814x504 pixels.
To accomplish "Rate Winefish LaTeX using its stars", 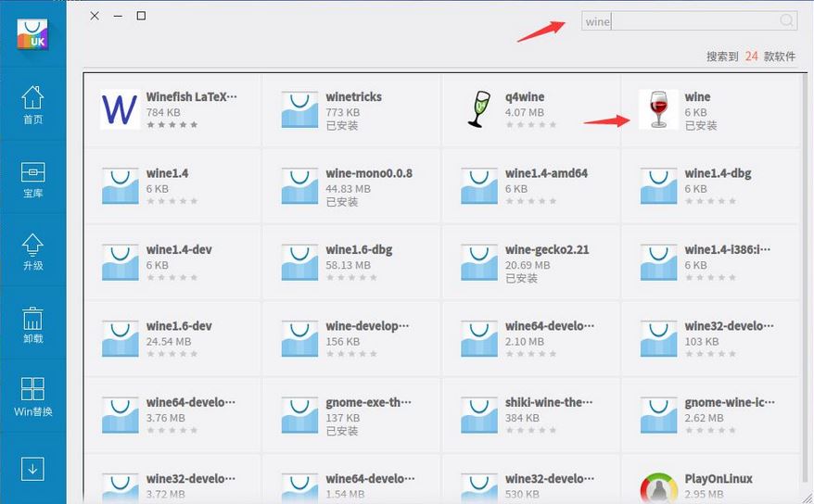I will [172, 124].
